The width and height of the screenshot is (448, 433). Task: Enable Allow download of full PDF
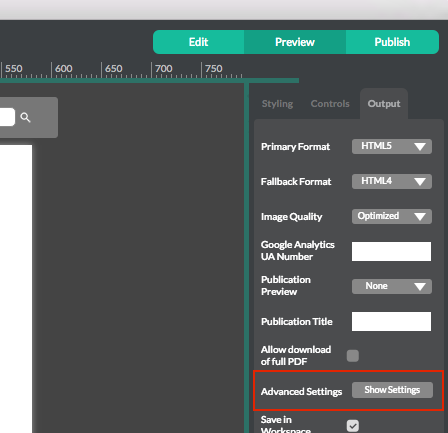click(353, 356)
